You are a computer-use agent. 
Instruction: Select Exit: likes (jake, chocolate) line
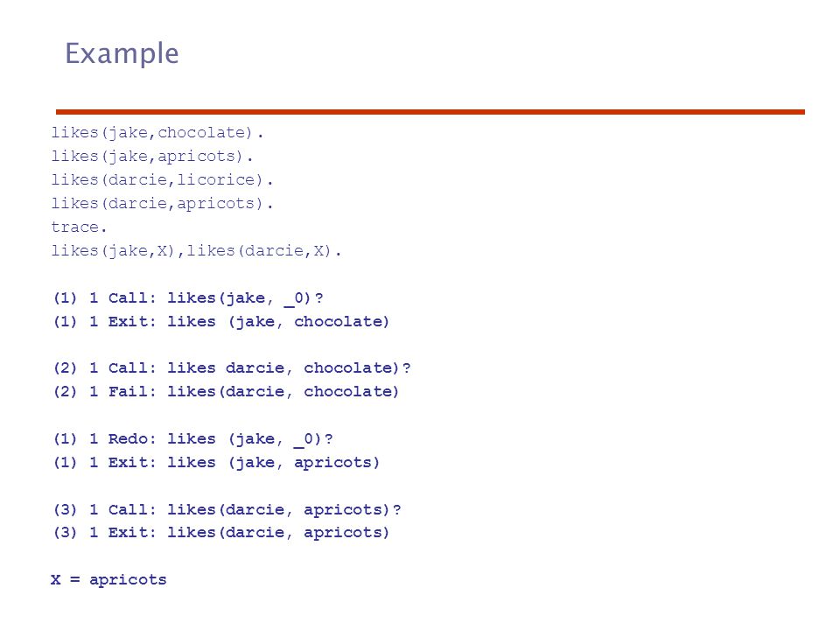click(220, 321)
